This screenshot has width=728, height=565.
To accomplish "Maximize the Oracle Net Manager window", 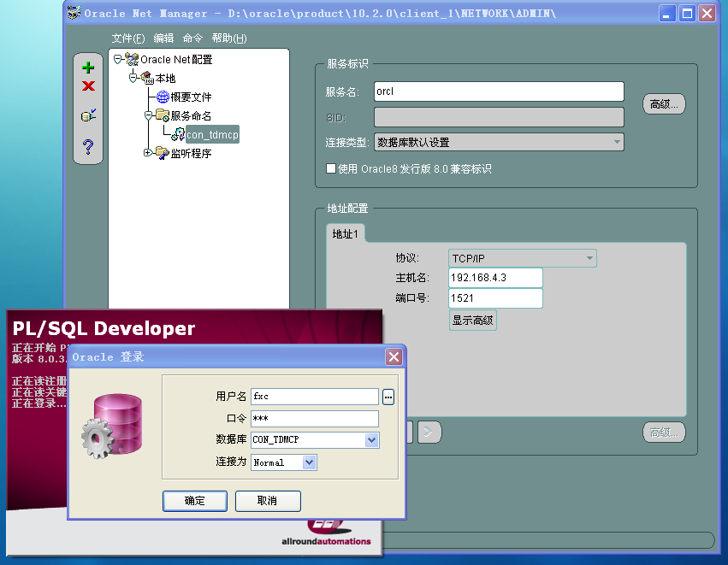I will [687, 14].
